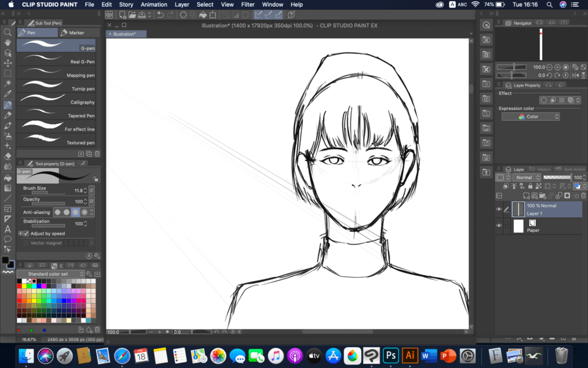This screenshot has width=588, height=368.
Task: Open the Filter menu
Action: point(247,4)
